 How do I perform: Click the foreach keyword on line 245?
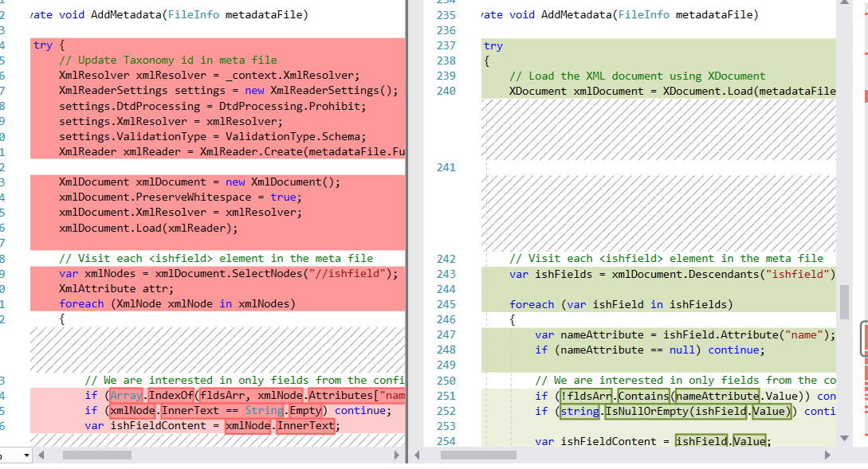pyautogui.click(x=532, y=304)
